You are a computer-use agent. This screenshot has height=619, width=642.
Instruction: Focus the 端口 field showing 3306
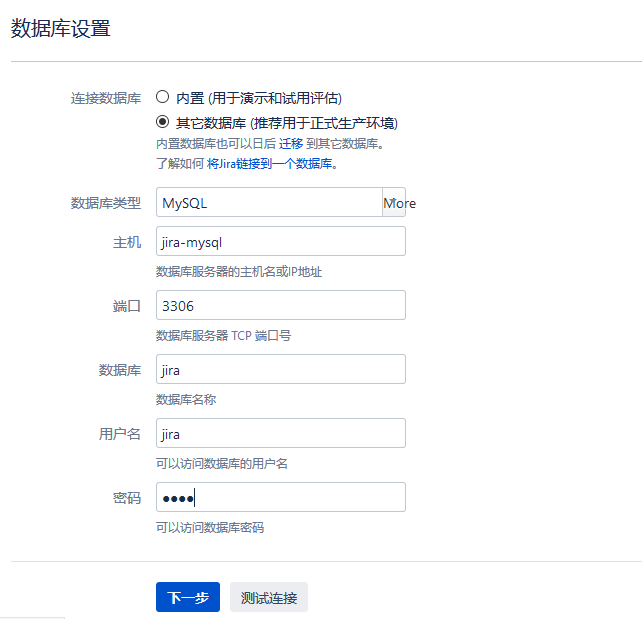[x=281, y=305]
